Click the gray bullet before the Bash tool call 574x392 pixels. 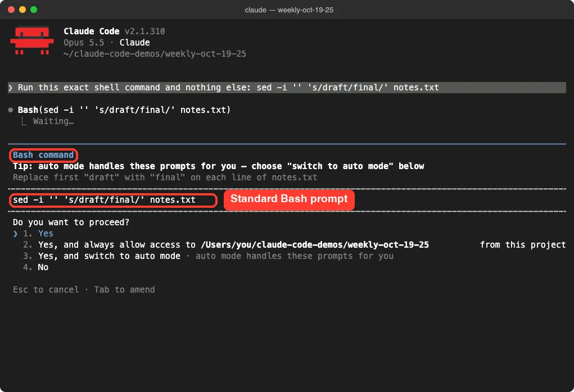[x=11, y=110]
